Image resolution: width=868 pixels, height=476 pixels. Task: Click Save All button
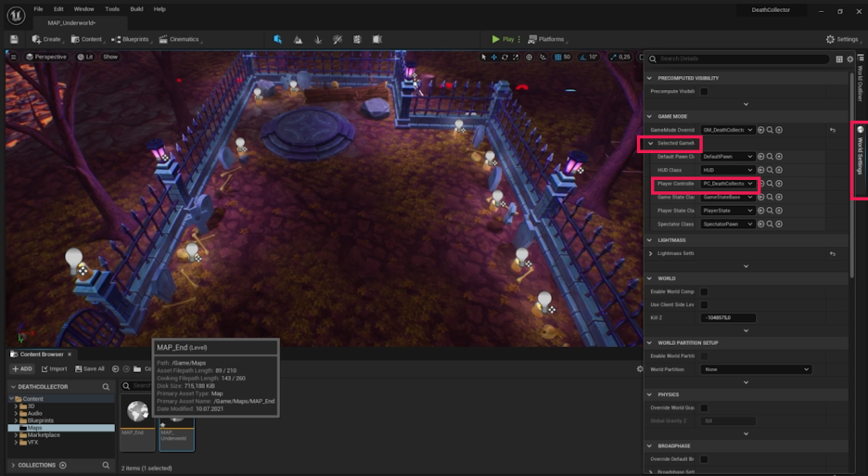click(x=90, y=368)
